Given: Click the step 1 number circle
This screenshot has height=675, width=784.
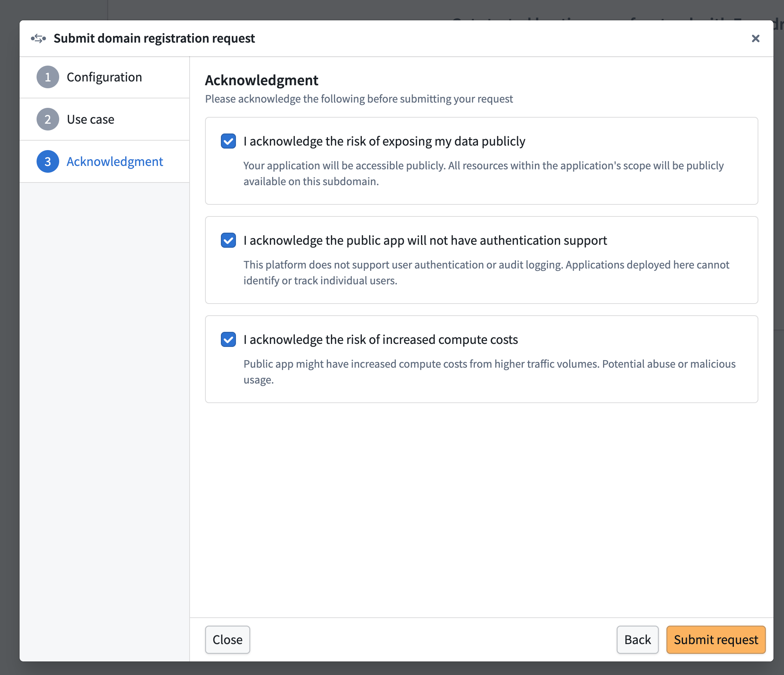Looking at the screenshot, I should (47, 77).
